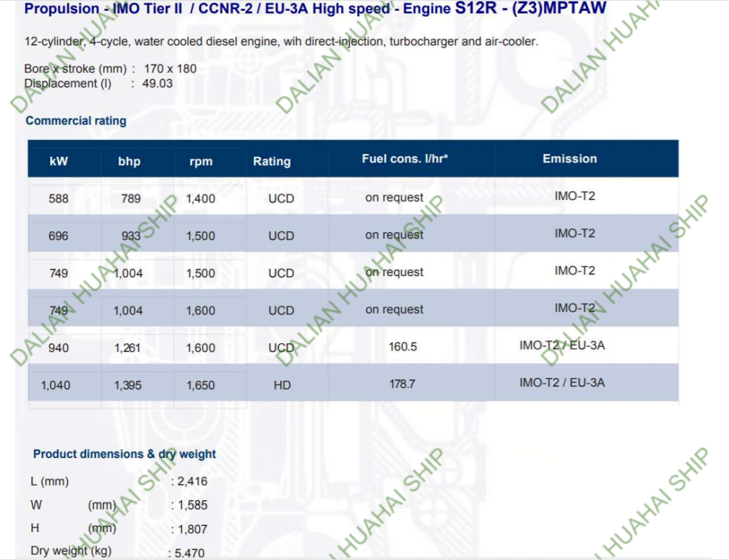Viewport: 729px width, 560px height.
Task: Click the 1,650 rpm cell
Action: point(201,385)
